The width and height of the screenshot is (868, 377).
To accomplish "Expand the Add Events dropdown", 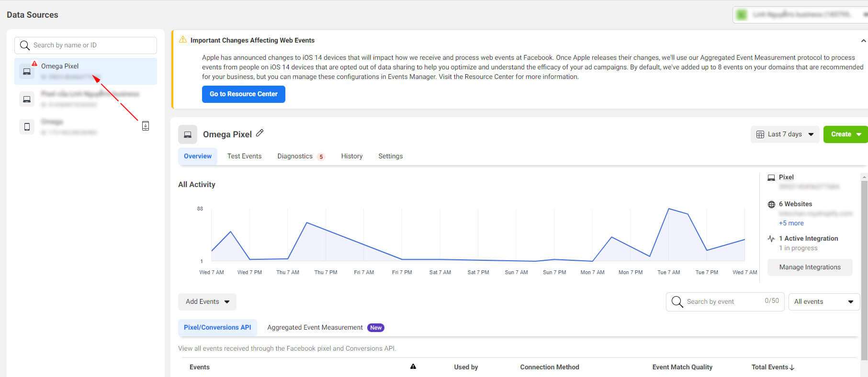I will (207, 302).
